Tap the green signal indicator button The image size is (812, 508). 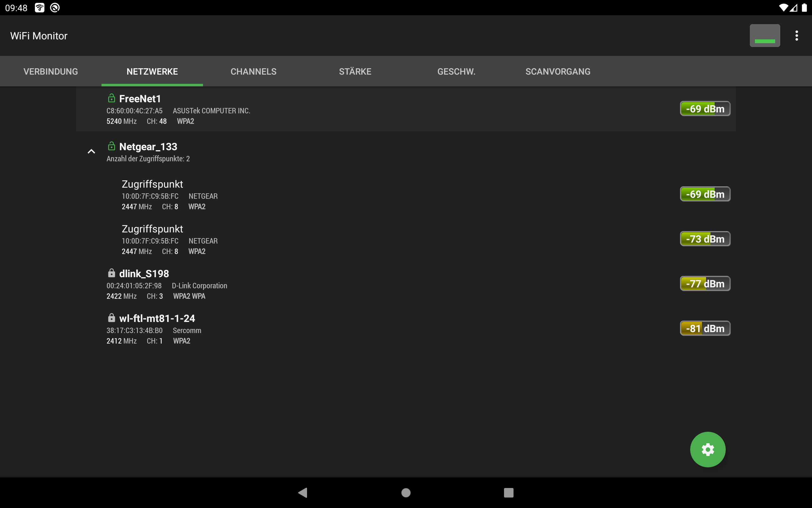pos(765,36)
